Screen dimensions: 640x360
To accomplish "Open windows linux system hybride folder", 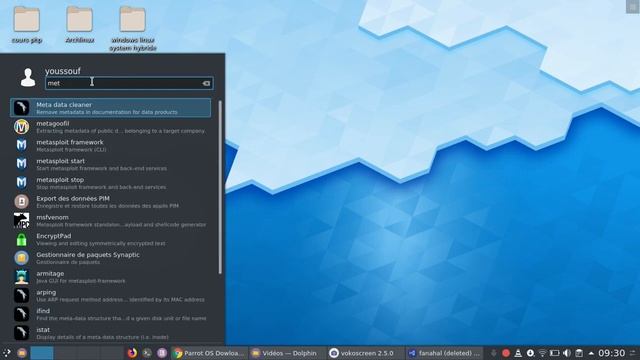I will (x=133, y=28).
